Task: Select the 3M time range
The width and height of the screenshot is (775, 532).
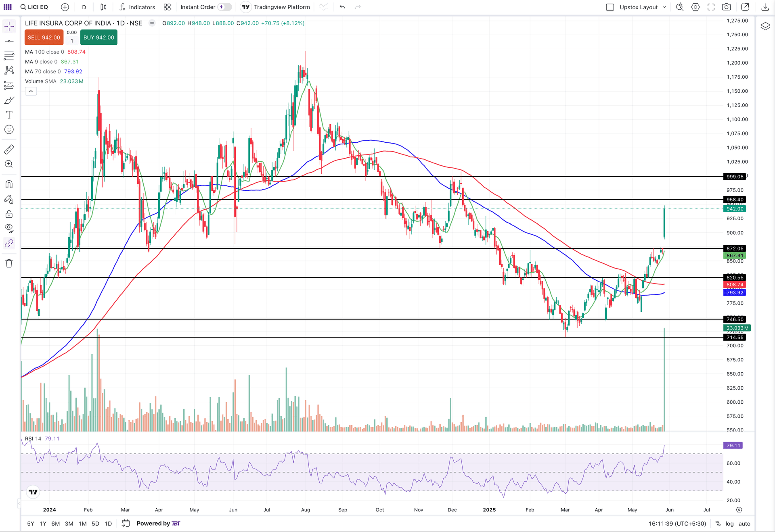Action: 69,524
